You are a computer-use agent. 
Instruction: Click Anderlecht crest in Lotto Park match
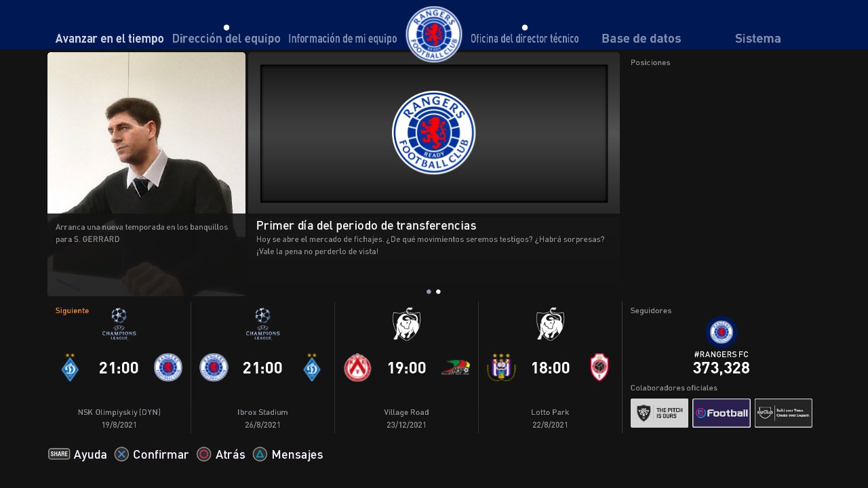(x=502, y=367)
